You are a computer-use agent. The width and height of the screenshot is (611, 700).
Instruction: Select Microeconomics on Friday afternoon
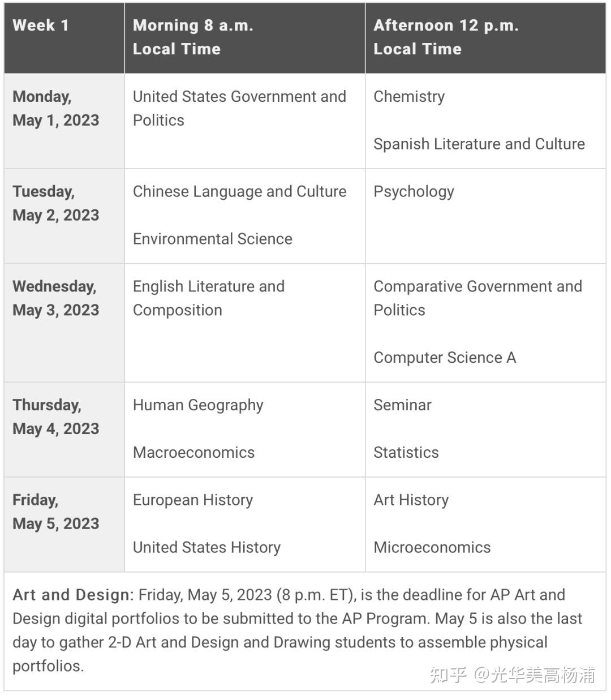[x=432, y=548]
